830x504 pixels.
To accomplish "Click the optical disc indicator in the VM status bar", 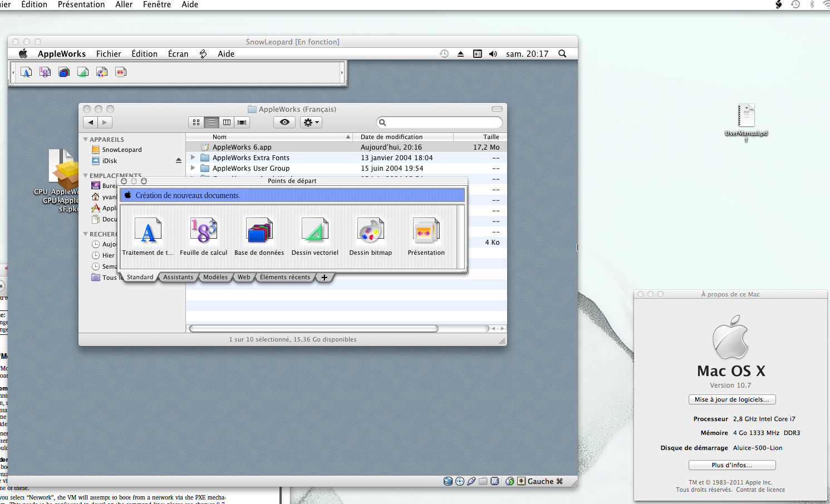I will click(x=460, y=481).
